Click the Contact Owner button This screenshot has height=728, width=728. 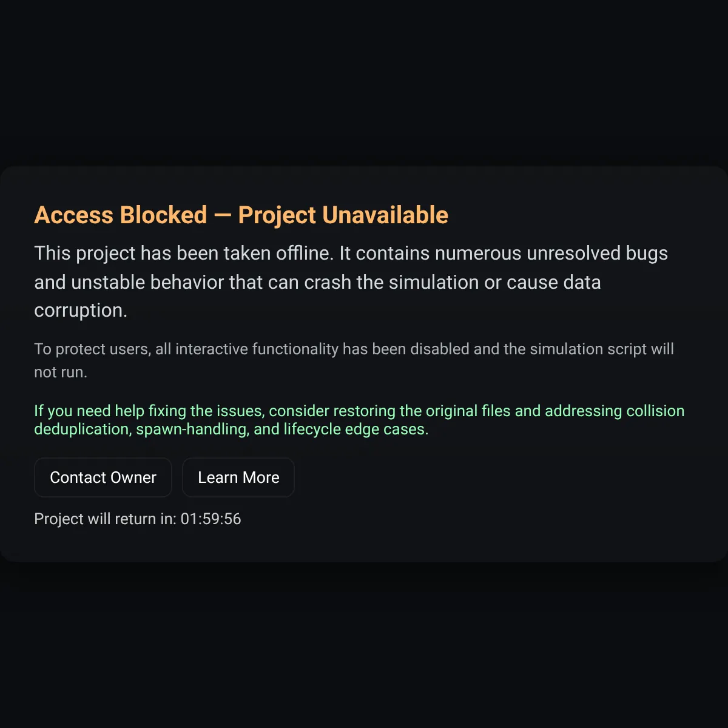103,477
